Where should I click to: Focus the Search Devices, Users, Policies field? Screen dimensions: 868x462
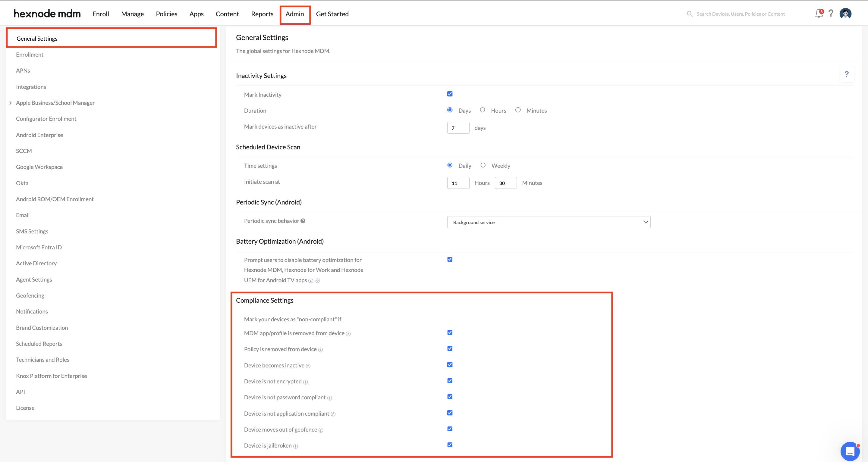point(741,14)
